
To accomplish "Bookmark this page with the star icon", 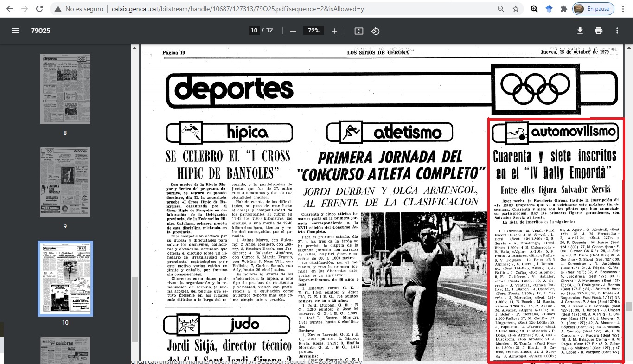I will coord(516,9).
